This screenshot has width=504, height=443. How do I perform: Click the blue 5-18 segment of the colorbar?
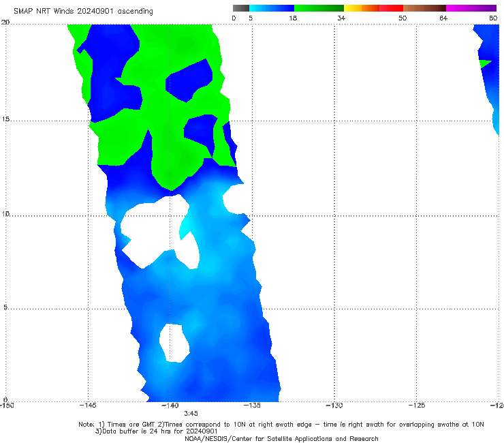[272, 8]
